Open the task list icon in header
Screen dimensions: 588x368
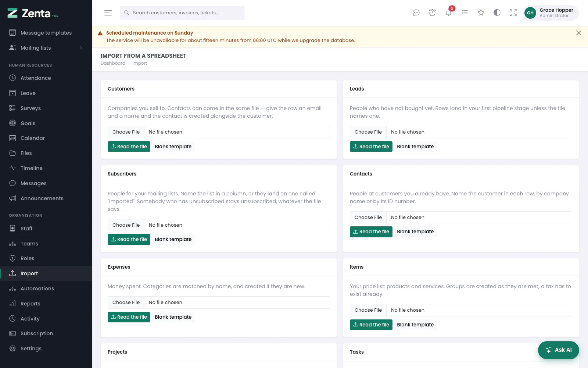(465, 13)
